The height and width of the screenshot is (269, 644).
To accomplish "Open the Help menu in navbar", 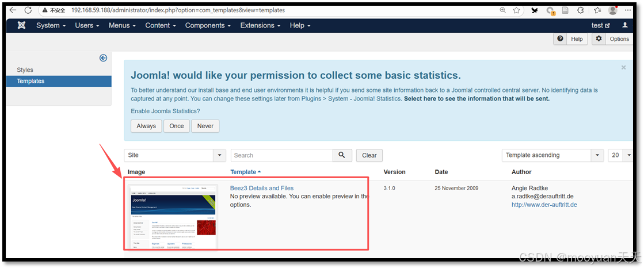I will click(300, 25).
